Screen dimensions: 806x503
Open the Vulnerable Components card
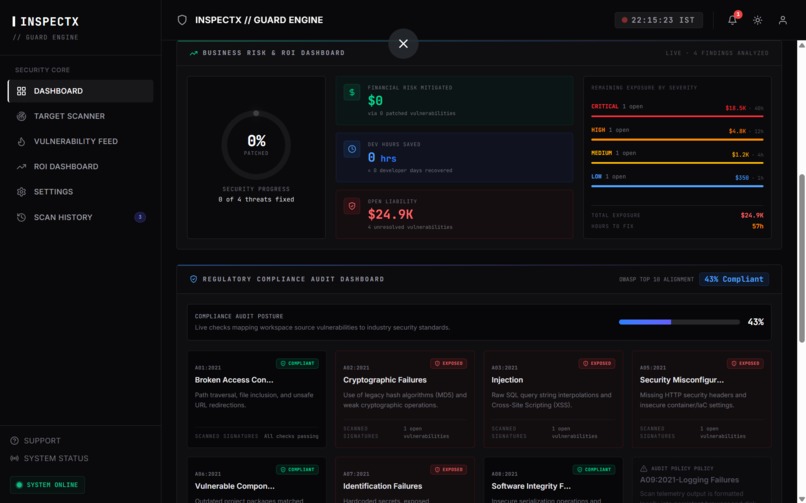pos(257,480)
